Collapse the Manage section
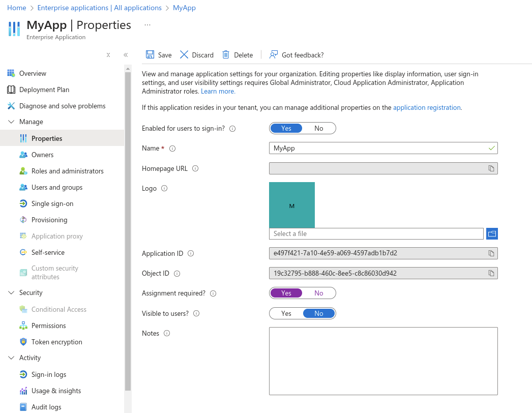The width and height of the screenshot is (532, 413). (x=12, y=122)
